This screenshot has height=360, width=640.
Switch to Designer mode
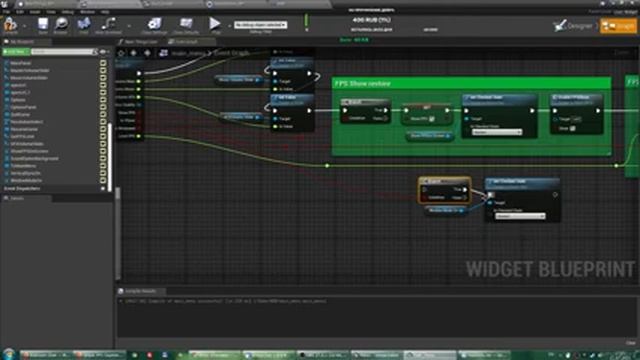[573, 26]
